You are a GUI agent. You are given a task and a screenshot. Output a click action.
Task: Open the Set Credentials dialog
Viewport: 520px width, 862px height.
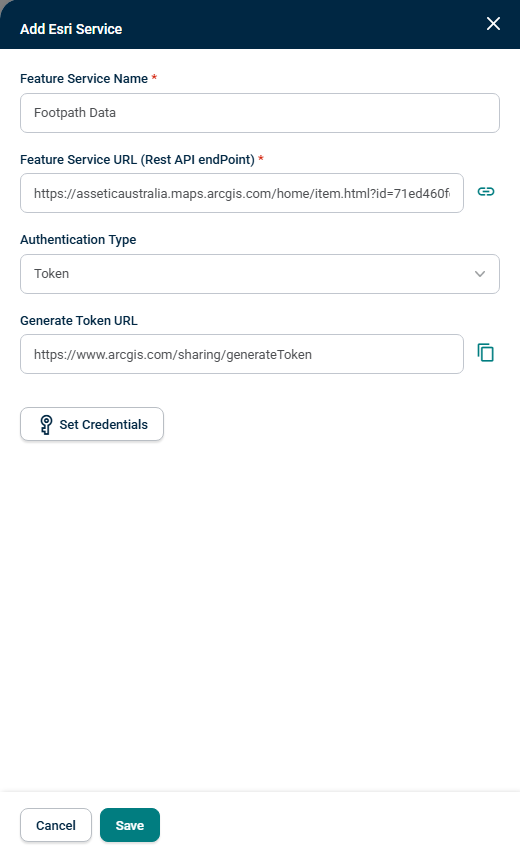(x=92, y=424)
